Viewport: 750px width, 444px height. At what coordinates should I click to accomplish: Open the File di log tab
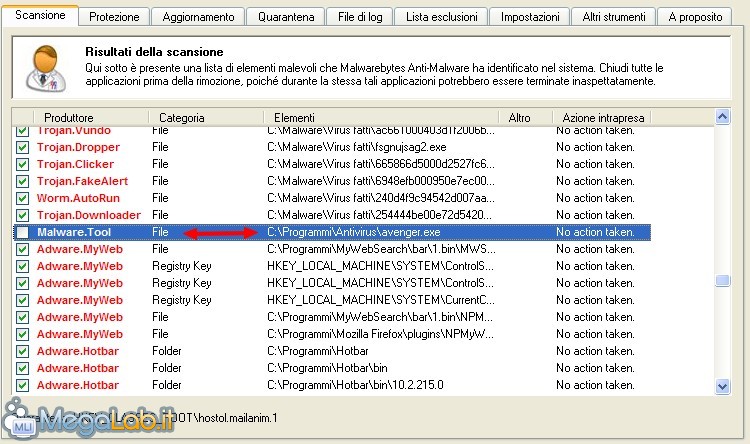click(360, 17)
